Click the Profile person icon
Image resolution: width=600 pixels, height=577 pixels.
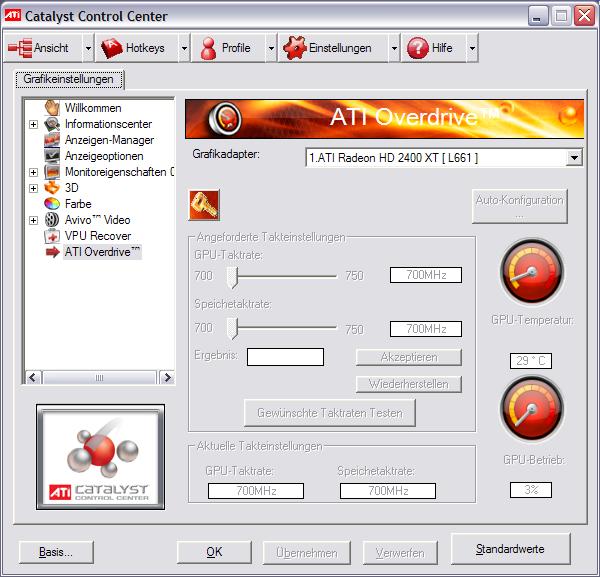(208, 48)
